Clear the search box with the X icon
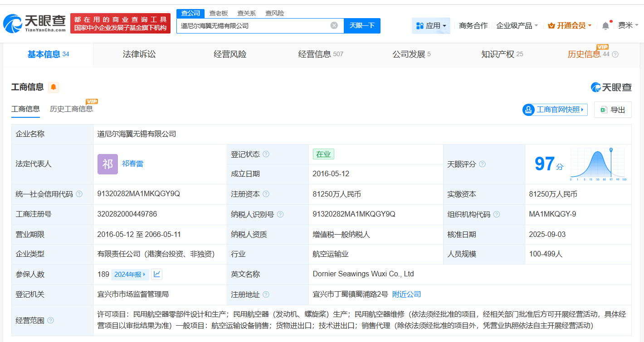Image resolution: width=644 pixels, height=342 pixels. click(335, 25)
